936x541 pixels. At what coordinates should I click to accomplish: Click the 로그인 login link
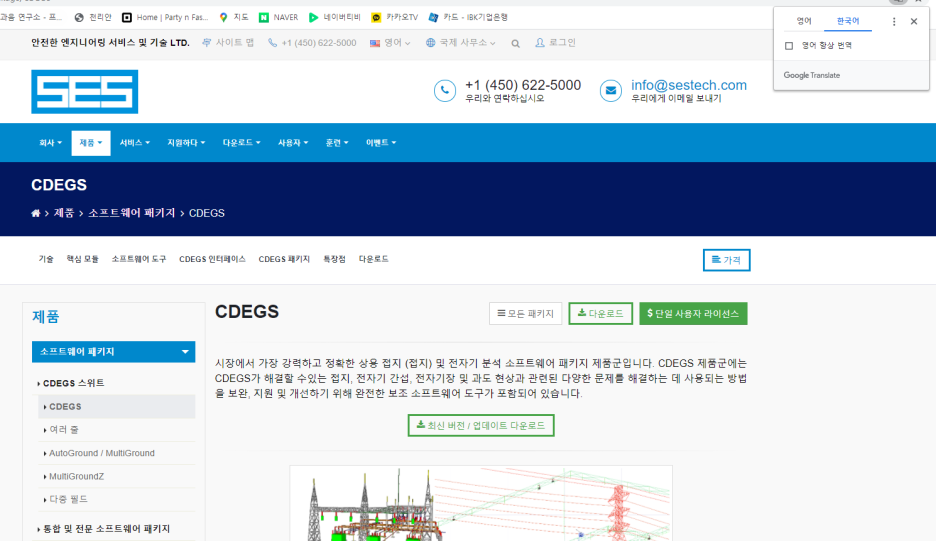click(556, 43)
